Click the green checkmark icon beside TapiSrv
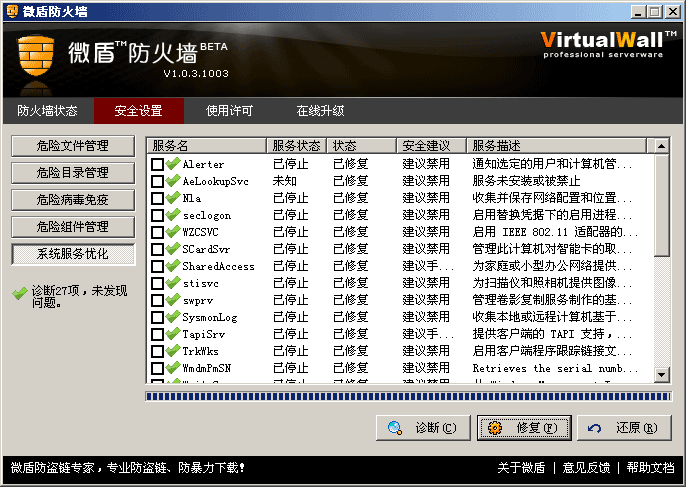This screenshot has width=686, height=487. pos(173,334)
